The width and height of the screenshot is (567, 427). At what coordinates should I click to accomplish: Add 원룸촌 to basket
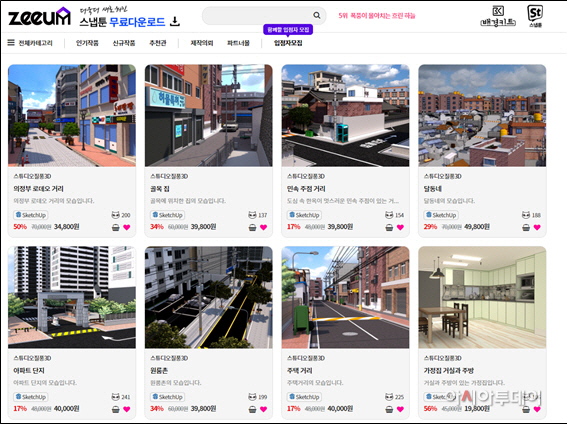point(252,409)
